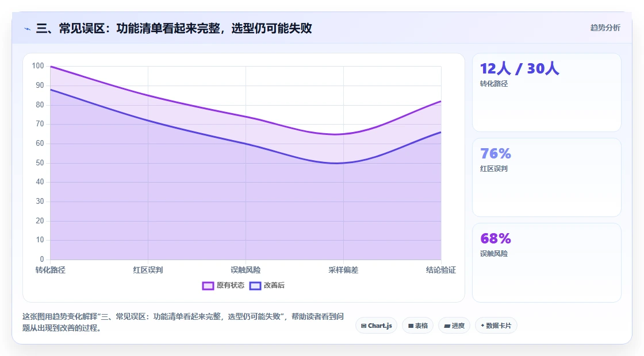Viewport: 644px width, 356px height.
Task: Toggle the 原有状态 legend swatch
Action: point(208,285)
